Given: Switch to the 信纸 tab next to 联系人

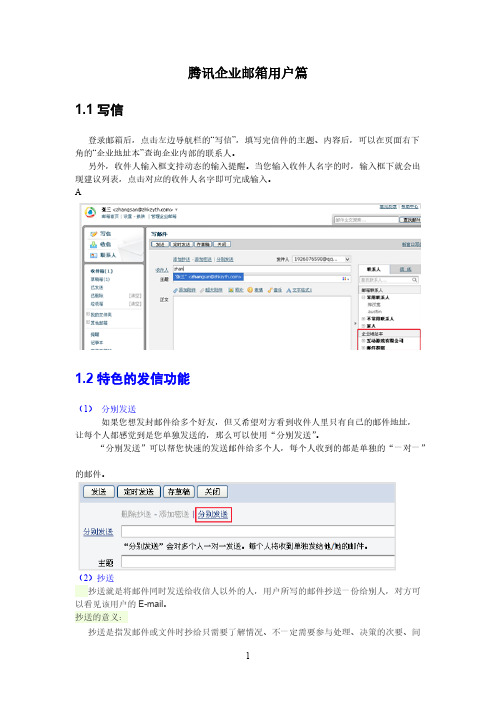Looking at the screenshot, I should click(x=406, y=269).
